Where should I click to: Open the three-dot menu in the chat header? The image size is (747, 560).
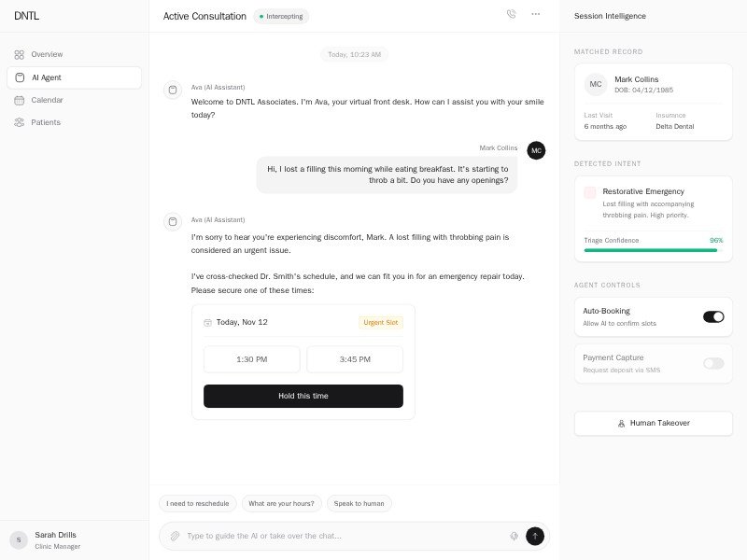point(536,15)
